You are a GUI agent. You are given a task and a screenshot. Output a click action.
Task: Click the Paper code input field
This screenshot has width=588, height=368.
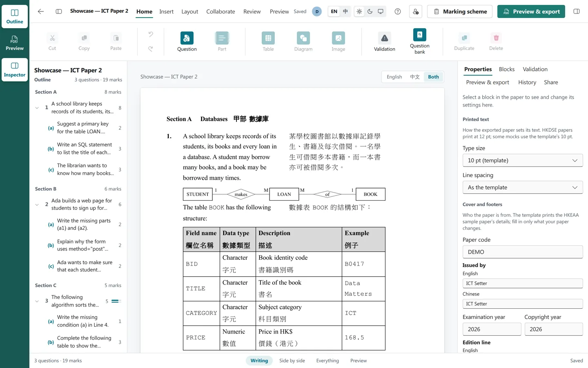point(523,252)
